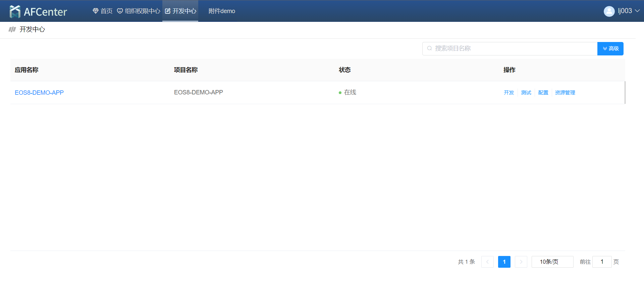Click the edit icon beside 开发中心
The height and width of the screenshot is (303, 644).
coord(168,11)
